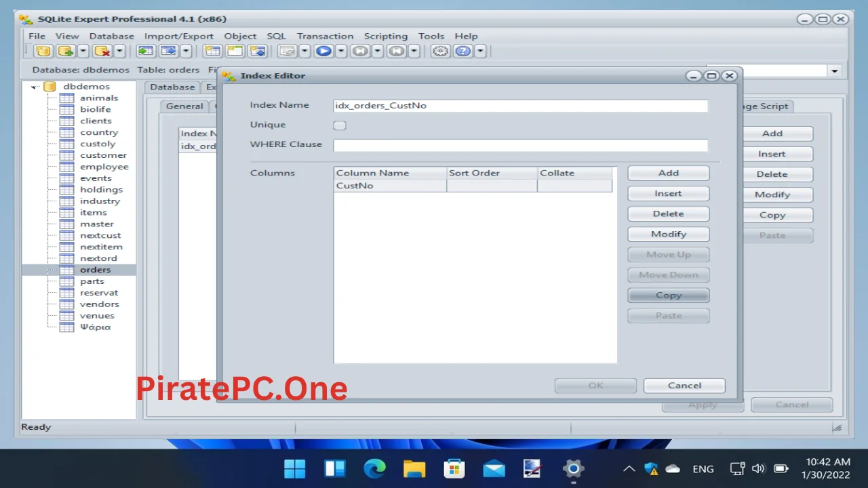Click the Import data toolbar icon
The height and width of the screenshot is (488, 868).
(145, 51)
